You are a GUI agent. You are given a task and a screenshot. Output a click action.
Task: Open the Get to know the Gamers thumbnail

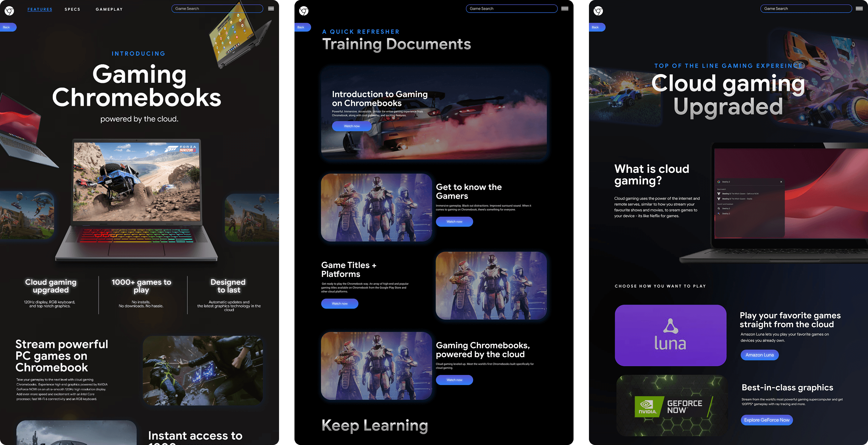[376, 207]
